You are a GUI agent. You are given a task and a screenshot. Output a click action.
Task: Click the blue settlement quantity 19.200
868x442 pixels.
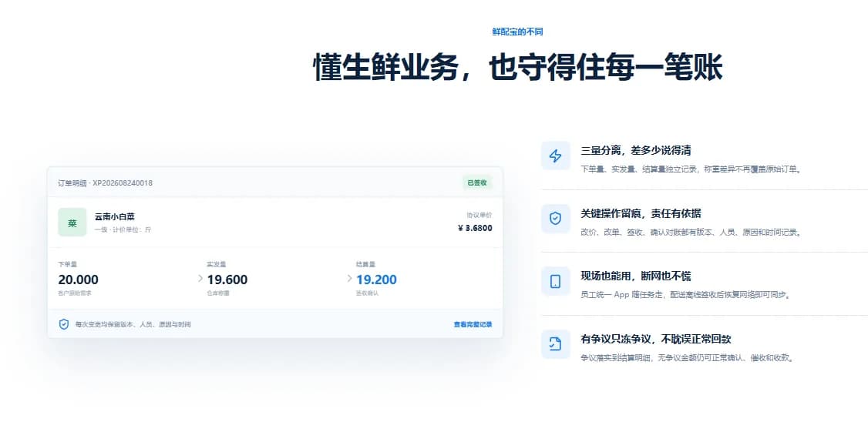[x=376, y=280]
